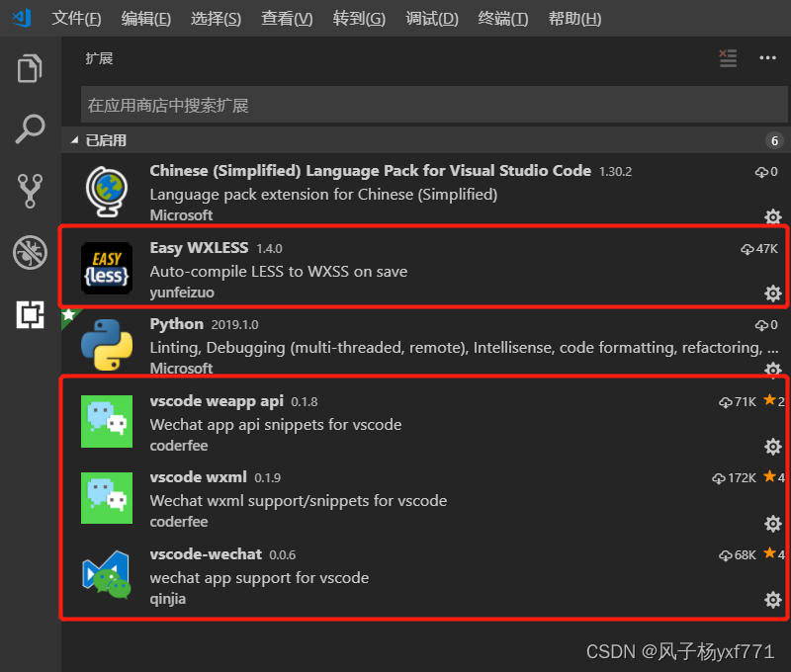The height and width of the screenshot is (672, 791).
Task: Collapse the 已启用 enabled section
Action: [424, 140]
